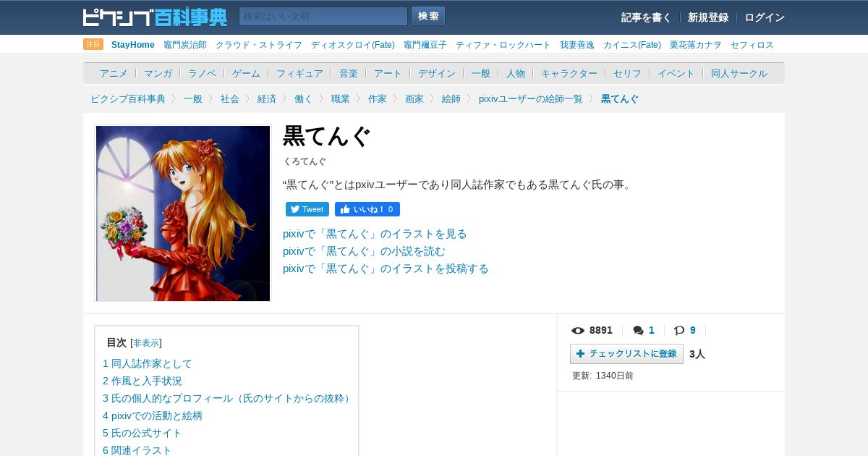Open 我妻善逸 trending tag
The image size is (868, 456).
point(577,45)
